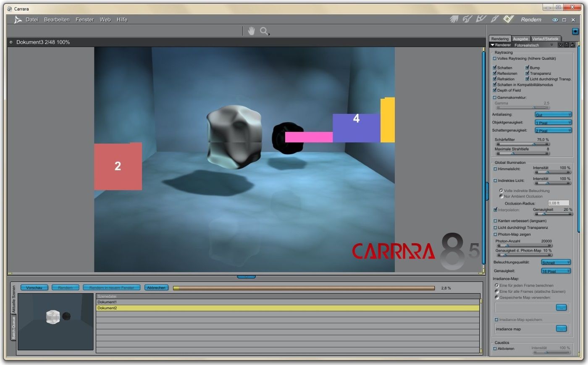The width and height of the screenshot is (588, 365).
Task: Open the Model room (wrench icon)
Action: (467, 19)
